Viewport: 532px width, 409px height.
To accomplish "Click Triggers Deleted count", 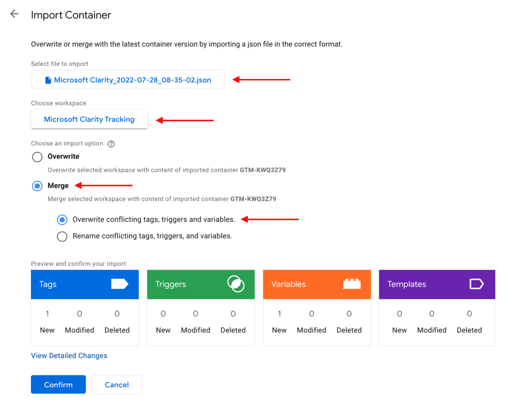I will (233, 314).
